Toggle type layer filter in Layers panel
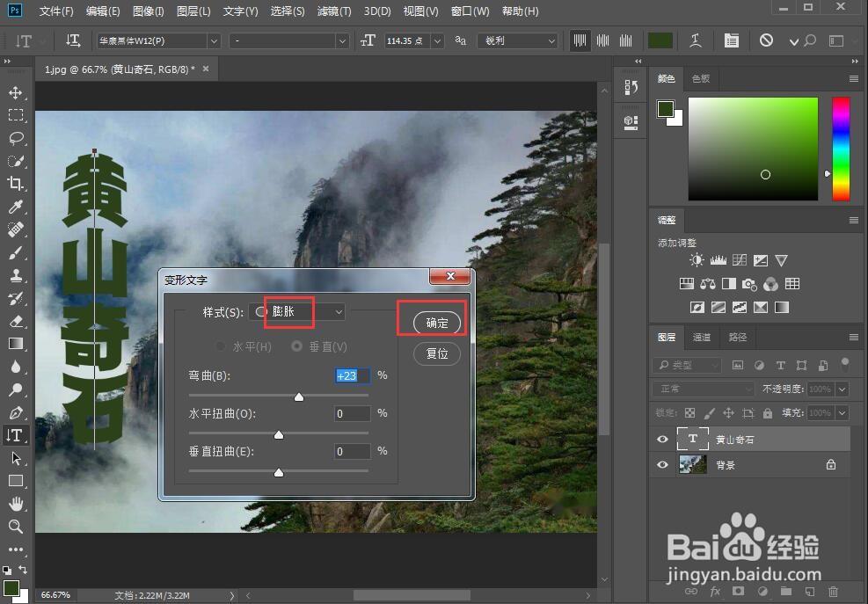Screen dimensions: 868x604 [x=781, y=365]
